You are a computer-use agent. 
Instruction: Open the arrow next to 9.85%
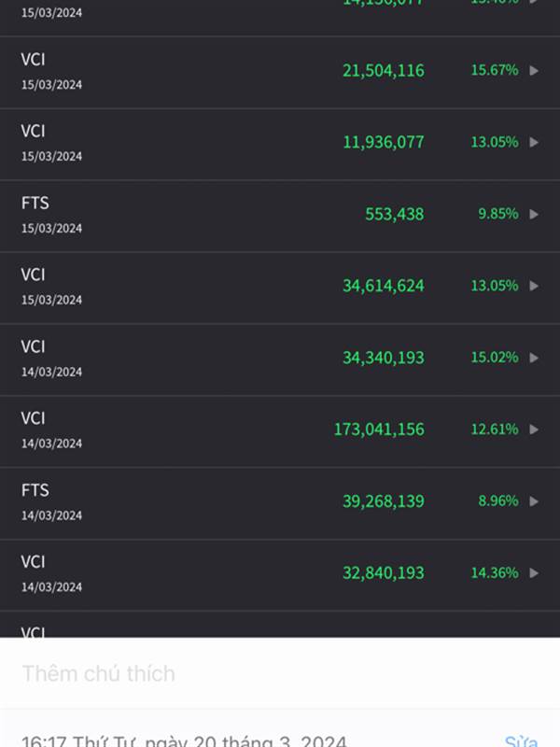(x=534, y=215)
